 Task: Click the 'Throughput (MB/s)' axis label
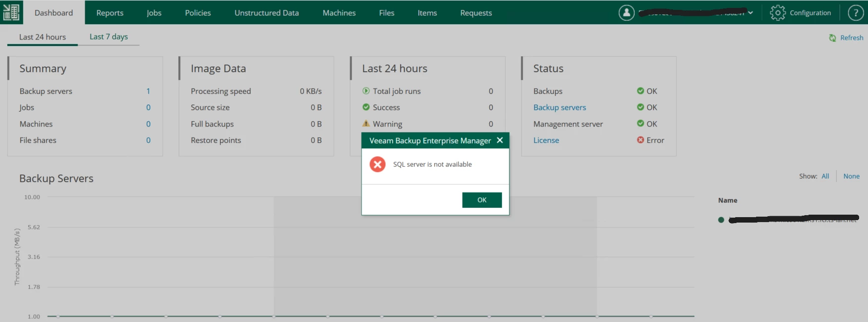click(17, 257)
